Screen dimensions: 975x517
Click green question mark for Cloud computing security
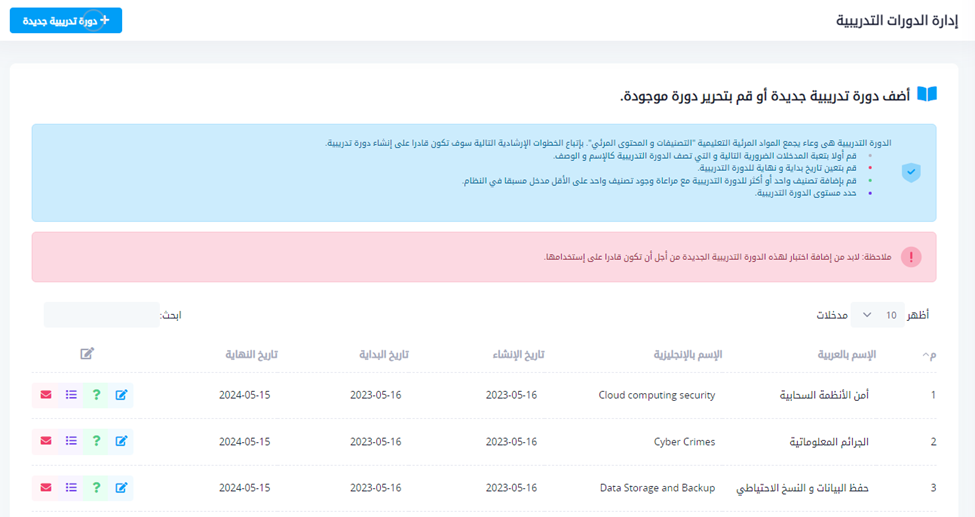click(96, 395)
